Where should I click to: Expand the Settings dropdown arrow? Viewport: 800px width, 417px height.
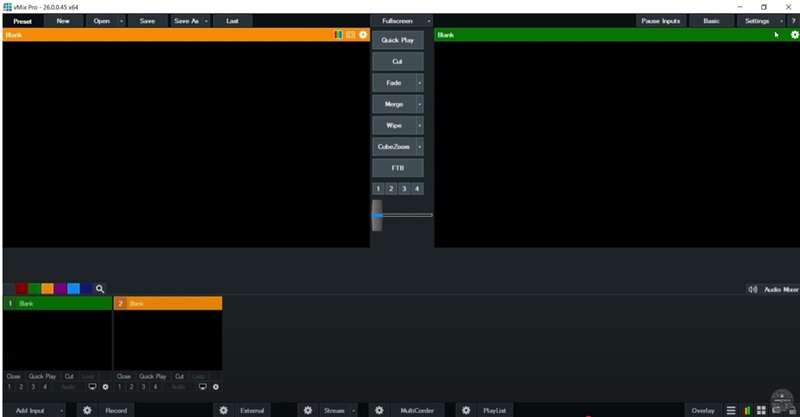pos(781,21)
